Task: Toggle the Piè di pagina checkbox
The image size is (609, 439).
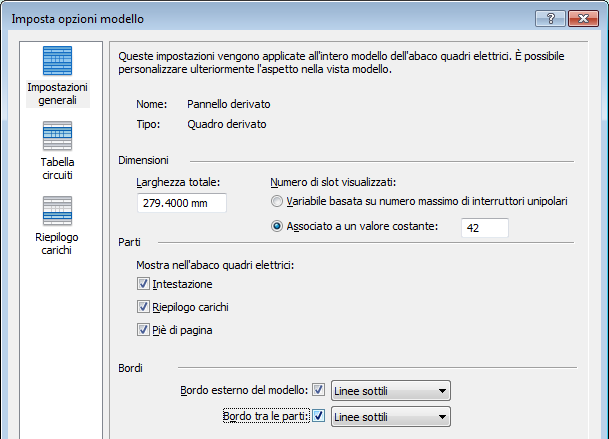Action: point(143,330)
